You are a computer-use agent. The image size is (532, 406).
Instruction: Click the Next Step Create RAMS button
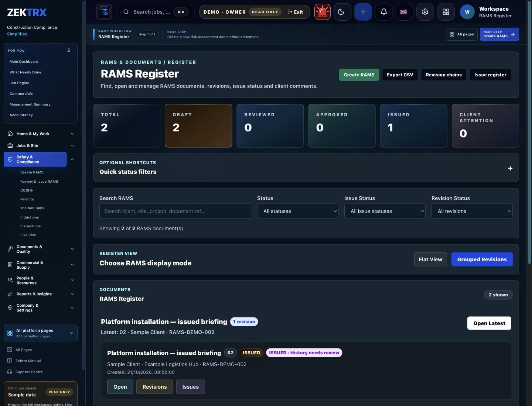click(x=499, y=34)
